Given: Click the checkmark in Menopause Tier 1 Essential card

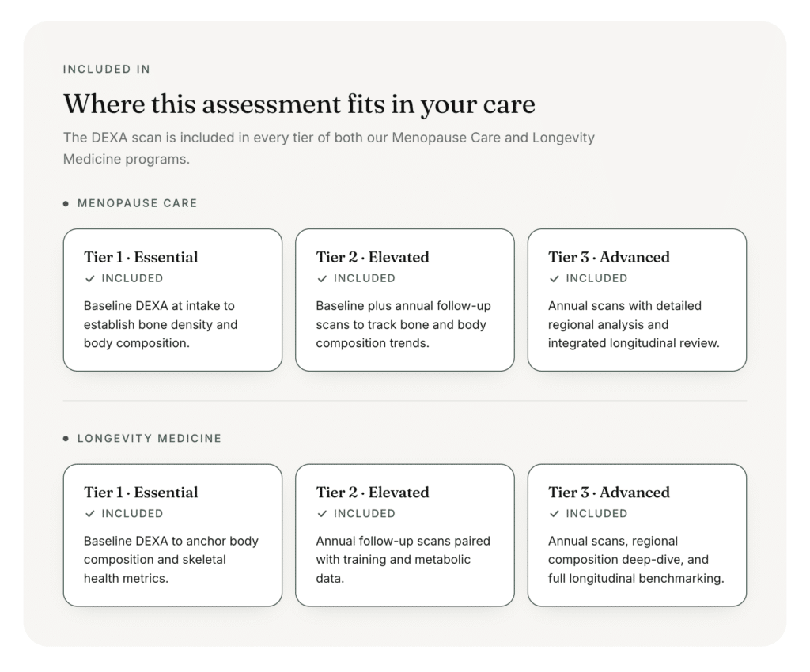Looking at the screenshot, I should [x=90, y=279].
